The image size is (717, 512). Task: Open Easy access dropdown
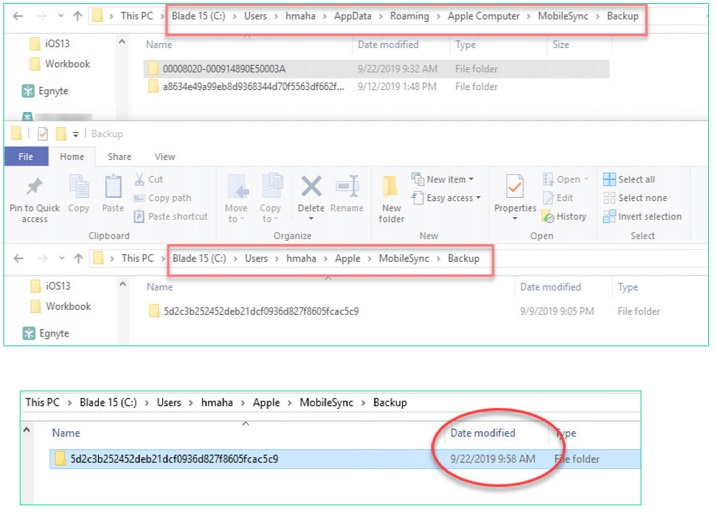(446, 198)
